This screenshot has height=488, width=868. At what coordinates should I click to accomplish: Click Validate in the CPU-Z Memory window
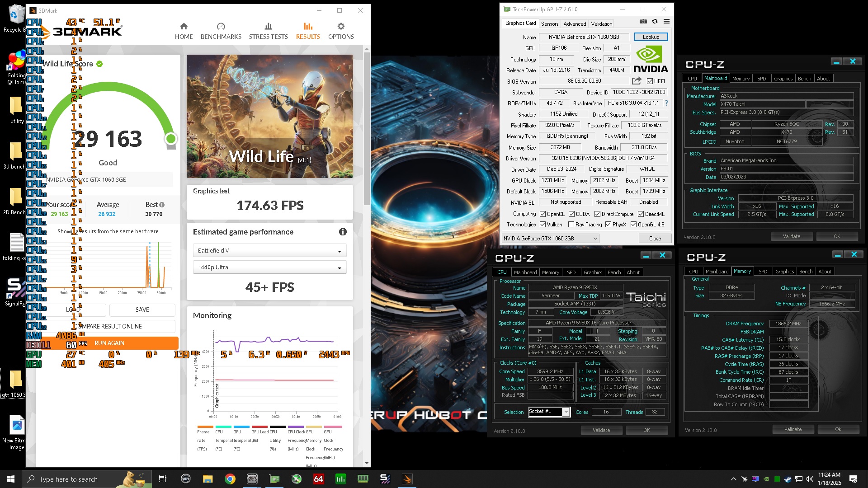pos(793,429)
